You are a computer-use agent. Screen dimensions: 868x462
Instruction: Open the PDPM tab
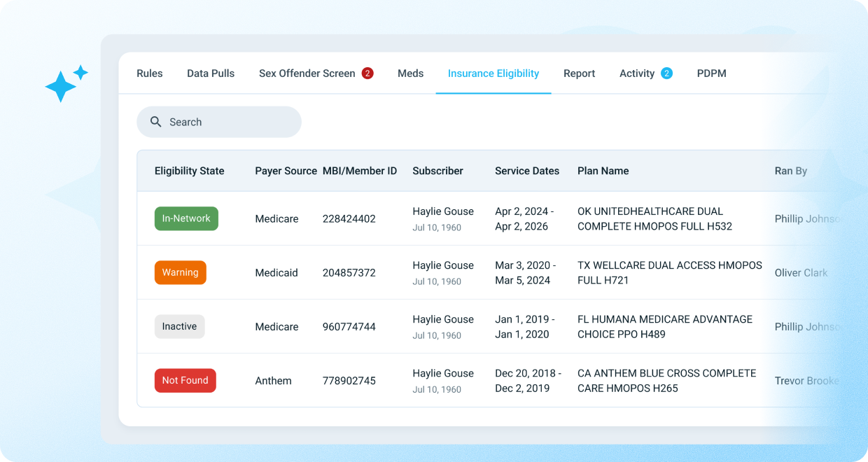tap(711, 73)
